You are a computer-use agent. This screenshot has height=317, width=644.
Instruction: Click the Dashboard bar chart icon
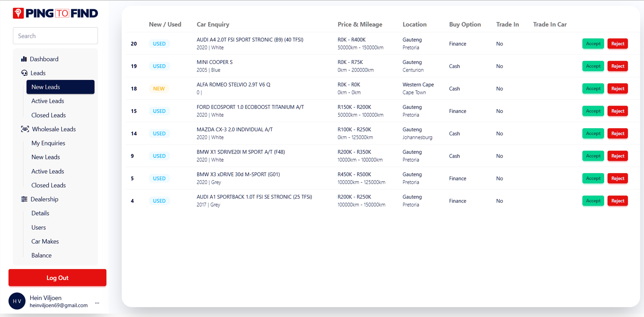click(x=24, y=59)
